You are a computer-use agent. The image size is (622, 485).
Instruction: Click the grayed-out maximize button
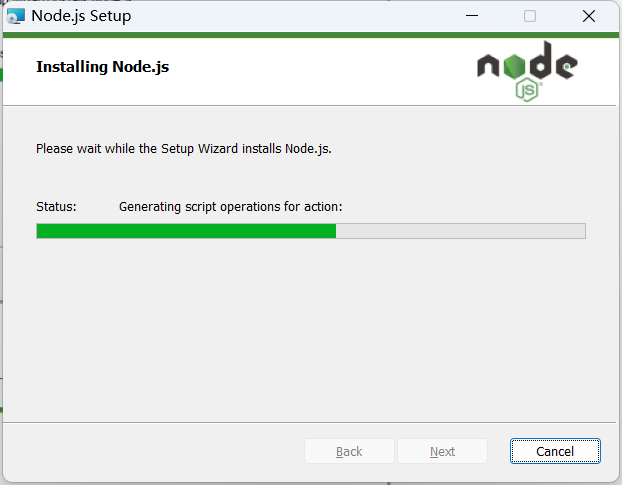(x=530, y=16)
